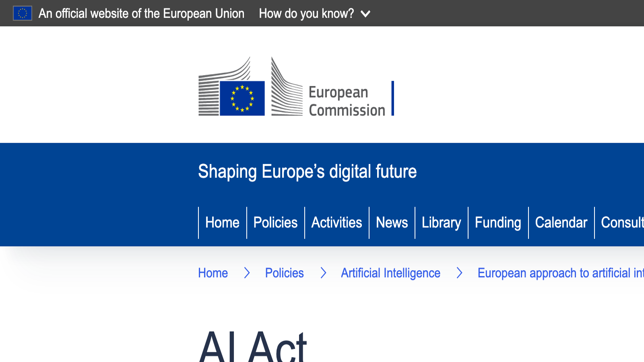Collapse the official website banner chevron
Viewport: 644px width, 362px height.
click(365, 14)
